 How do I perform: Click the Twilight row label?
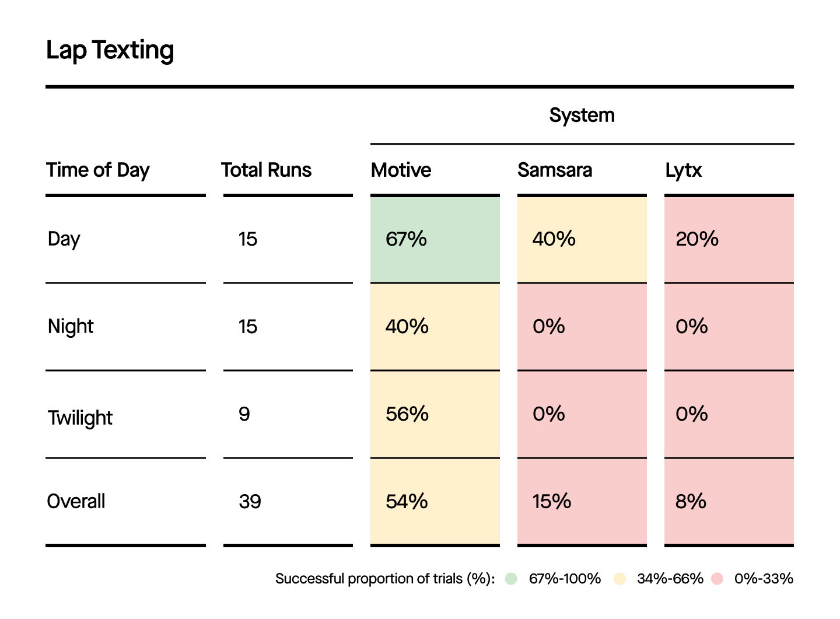tap(80, 418)
